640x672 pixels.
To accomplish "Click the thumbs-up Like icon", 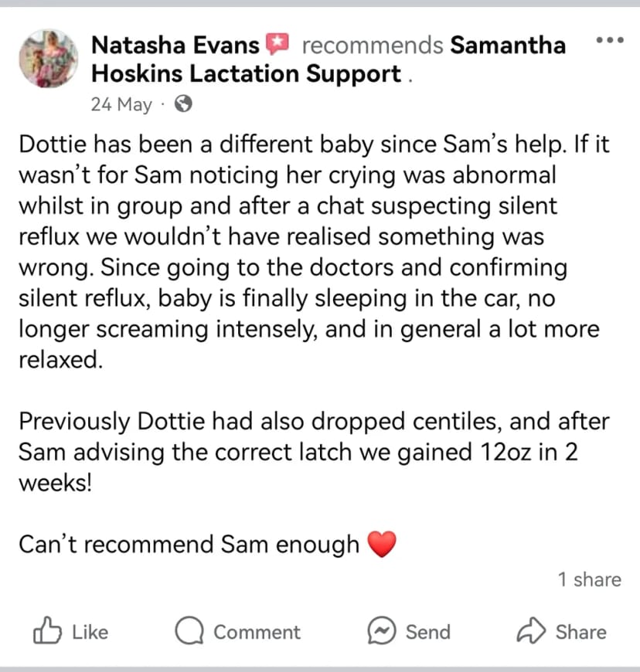I will click(47, 631).
